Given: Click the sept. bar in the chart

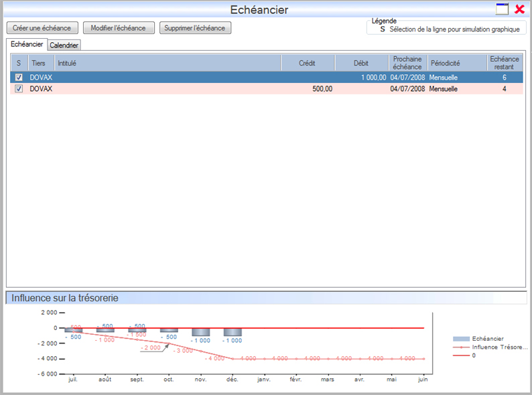Looking at the screenshot, I should (x=137, y=330).
